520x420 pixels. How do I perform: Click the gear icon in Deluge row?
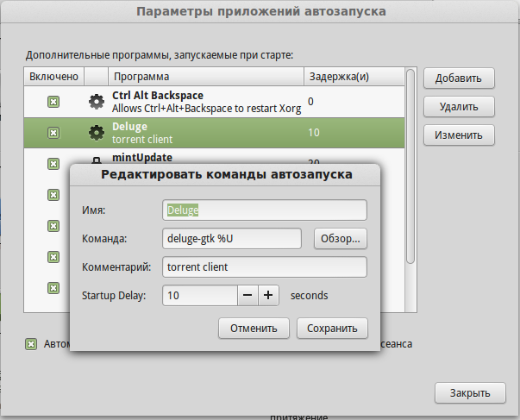[97, 133]
